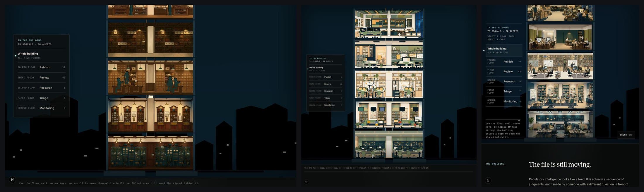644x192 pixels.
Task: Open Ground Floor Monitoring in the middle view
Action: click(x=326, y=105)
